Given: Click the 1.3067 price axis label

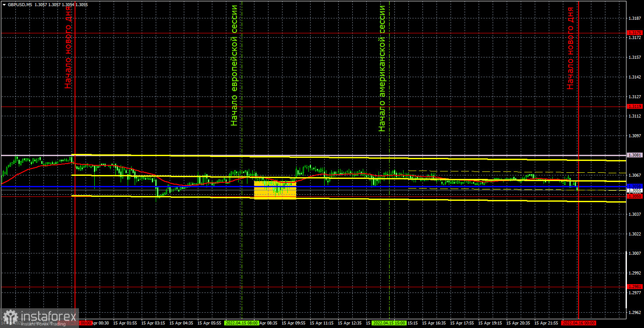Looking at the screenshot, I should [x=635, y=175].
